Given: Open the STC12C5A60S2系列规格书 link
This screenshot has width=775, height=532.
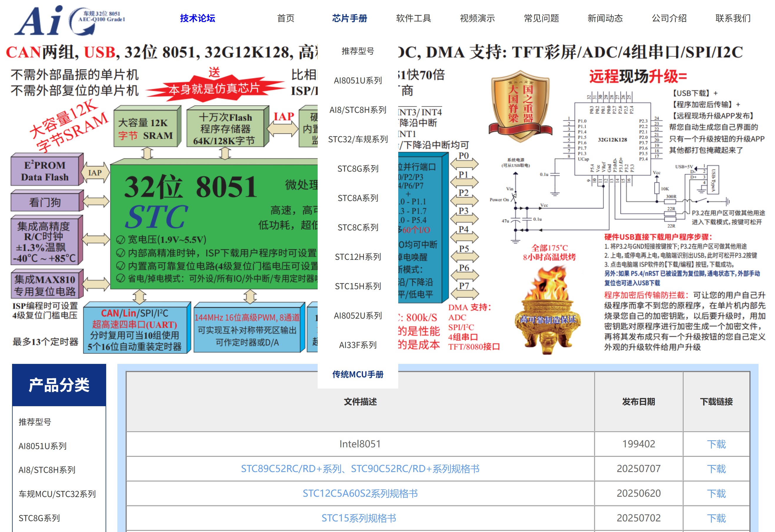Looking at the screenshot, I should pos(360,493).
